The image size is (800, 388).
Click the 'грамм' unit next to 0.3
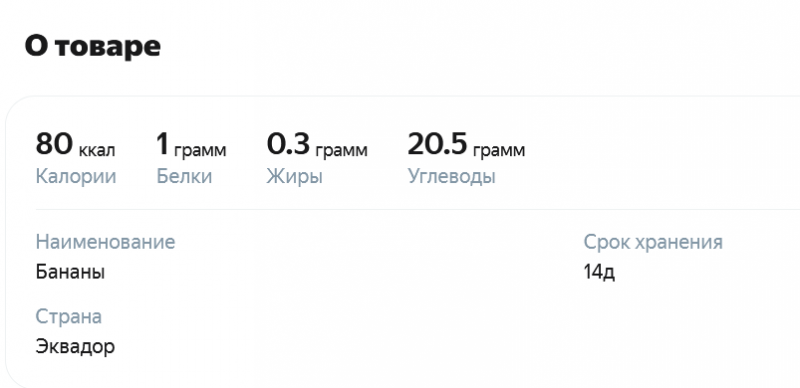(341, 151)
